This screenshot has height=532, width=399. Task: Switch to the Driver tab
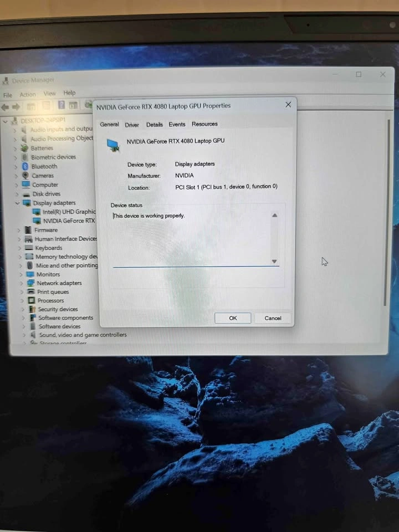132,125
